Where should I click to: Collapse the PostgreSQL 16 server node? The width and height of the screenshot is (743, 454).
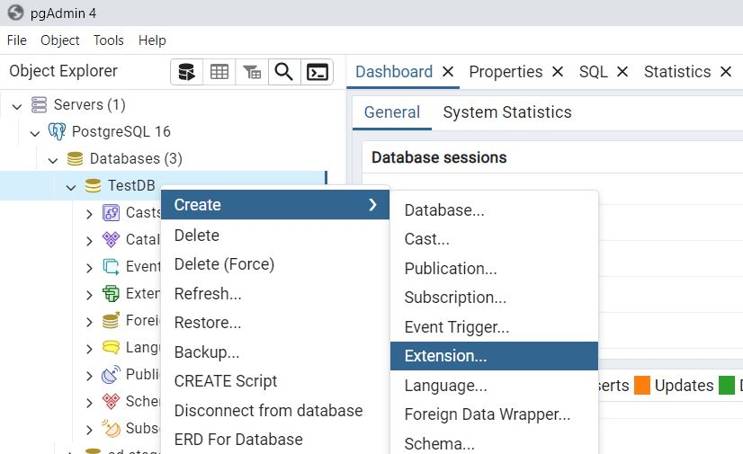(35, 134)
